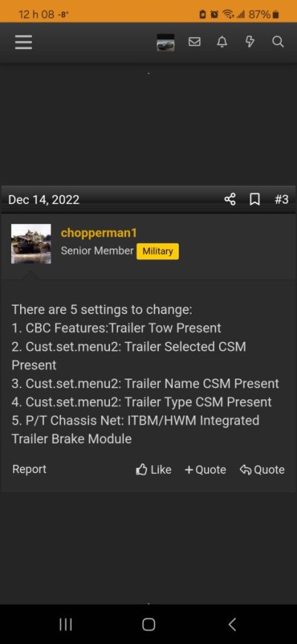Open the inbox envelope icon
Image resolution: width=297 pixels, height=644 pixels.
point(195,42)
